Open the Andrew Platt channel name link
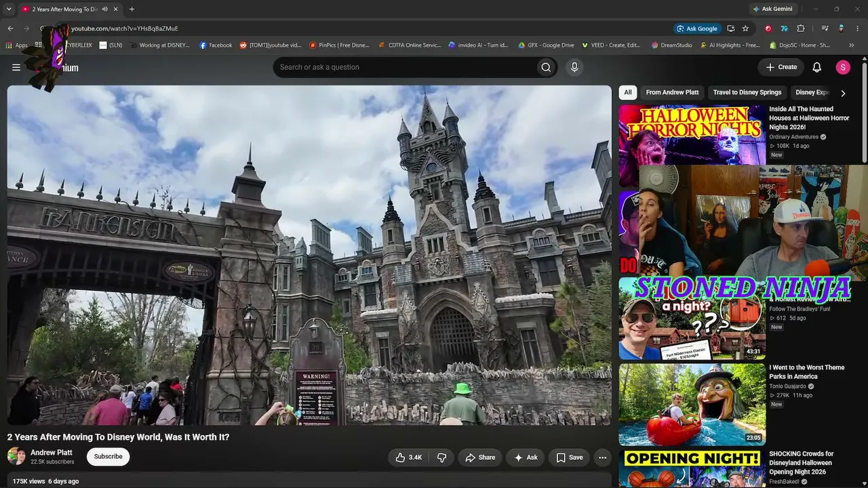 pyautogui.click(x=52, y=453)
